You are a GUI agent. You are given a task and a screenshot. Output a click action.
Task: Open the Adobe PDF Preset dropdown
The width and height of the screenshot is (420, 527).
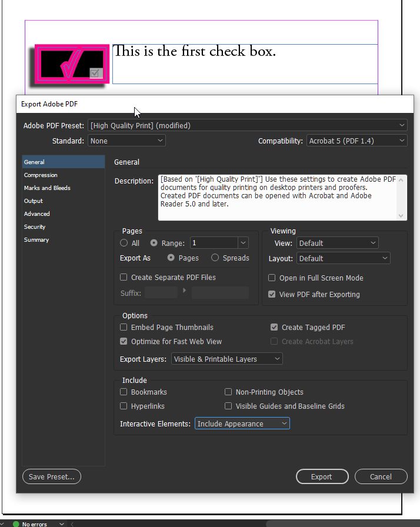(247, 125)
